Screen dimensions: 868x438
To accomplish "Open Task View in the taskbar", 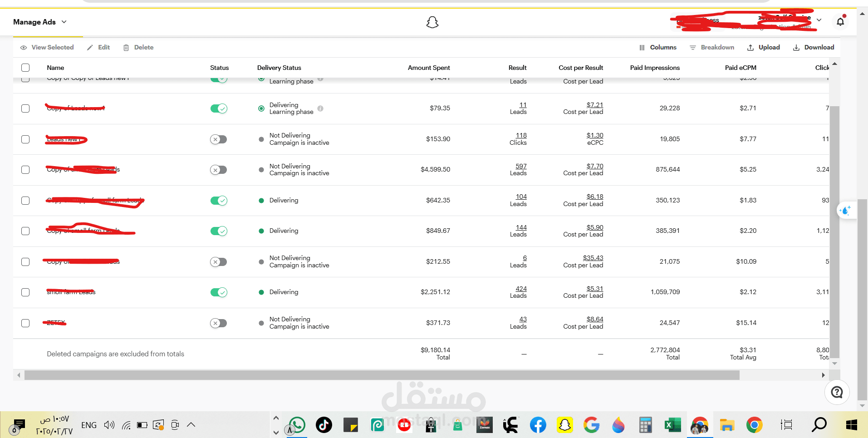I will [x=786, y=425].
